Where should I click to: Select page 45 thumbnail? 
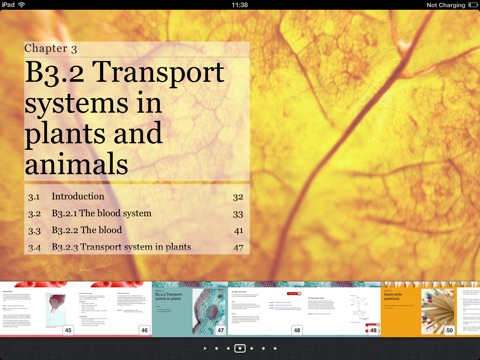(x=38, y=309)
